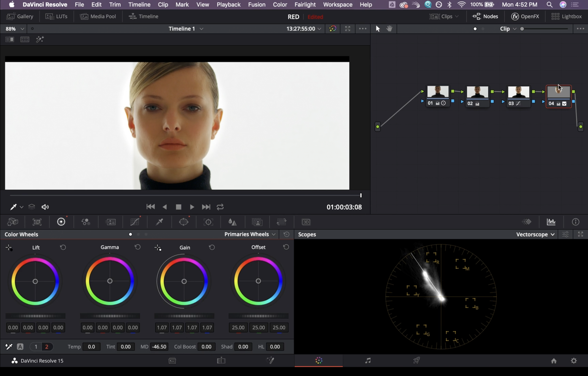The height and width of the screenshot is (376, 588).
Task: Reset the Gain color wheel
Action: pos(212,247)
